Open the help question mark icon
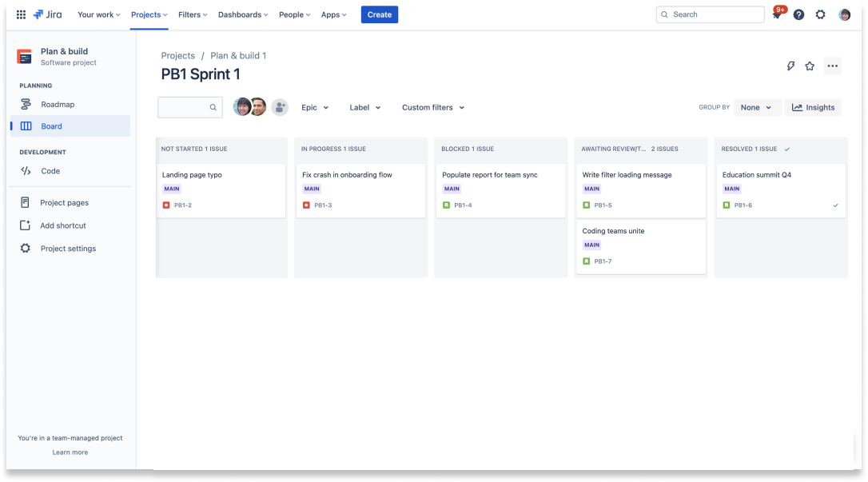Screen dimensions: 868x482 click(x=798, y=14)
